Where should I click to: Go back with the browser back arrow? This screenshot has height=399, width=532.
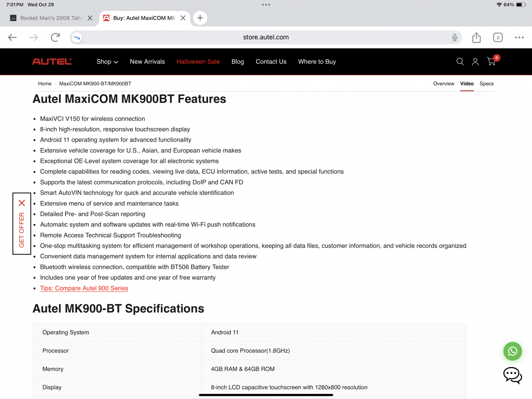coord(12,37)
